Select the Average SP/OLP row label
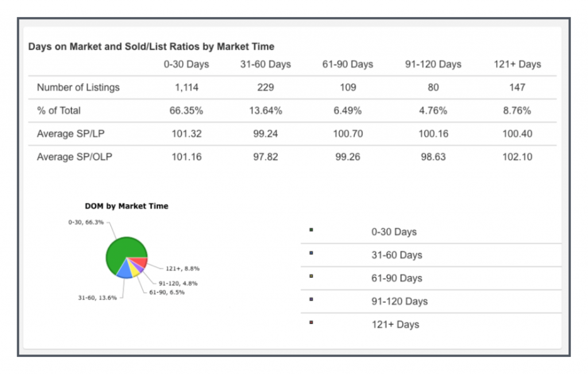Viewport: 588px width, 374px height. point(74,157)
